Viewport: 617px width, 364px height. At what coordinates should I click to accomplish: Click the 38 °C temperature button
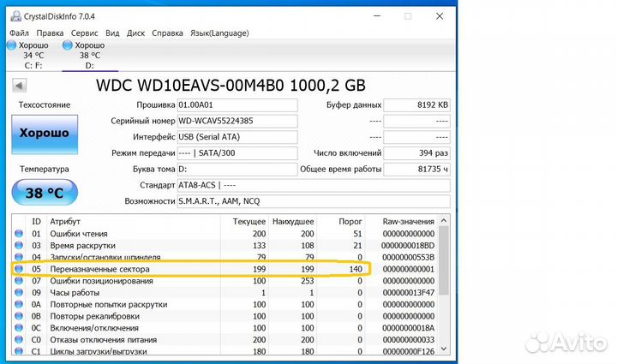(x=45, y=192)
